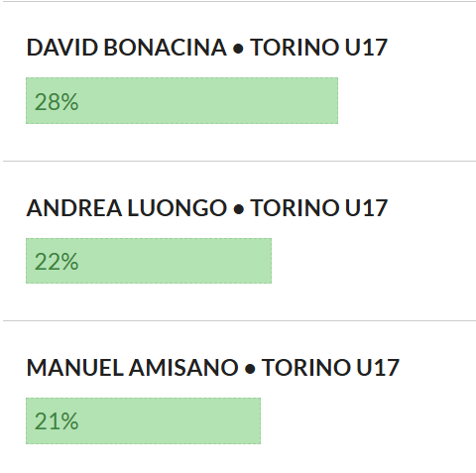Click the divider between Bonacina and Luongo

pyautogui.click(x=239, y=162)
